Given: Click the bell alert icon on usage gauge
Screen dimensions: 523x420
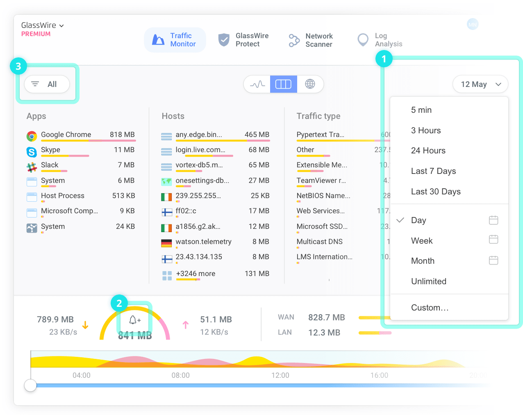Looking at the screenshot, I should coord(134,320).
